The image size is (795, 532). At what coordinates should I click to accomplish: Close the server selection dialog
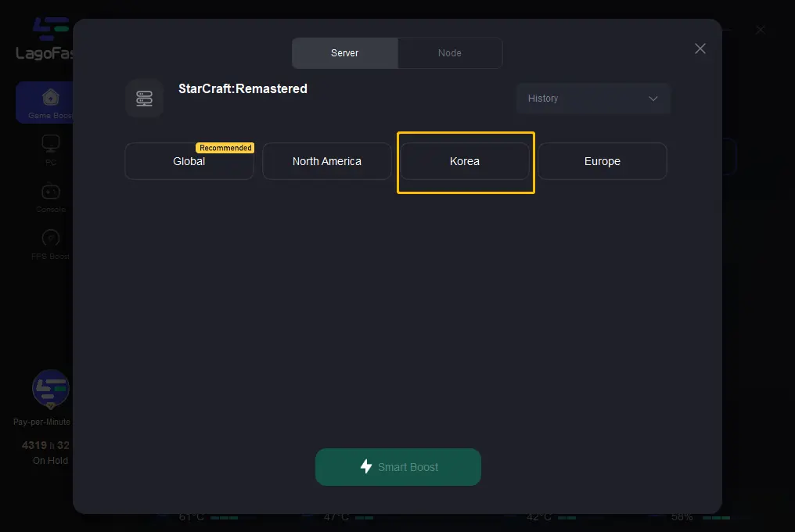pyautogui.click(x=700, y=49)
